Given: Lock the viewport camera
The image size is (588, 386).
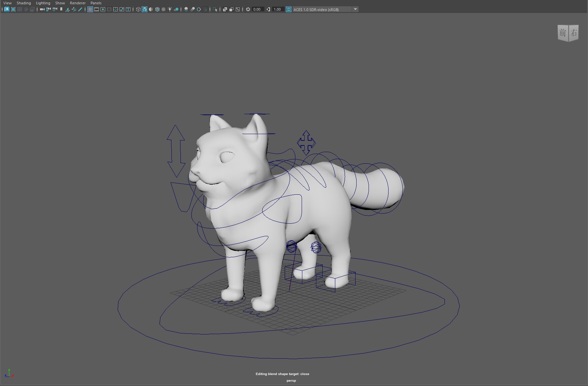Looking at the screenshot, I should point(48,9).
